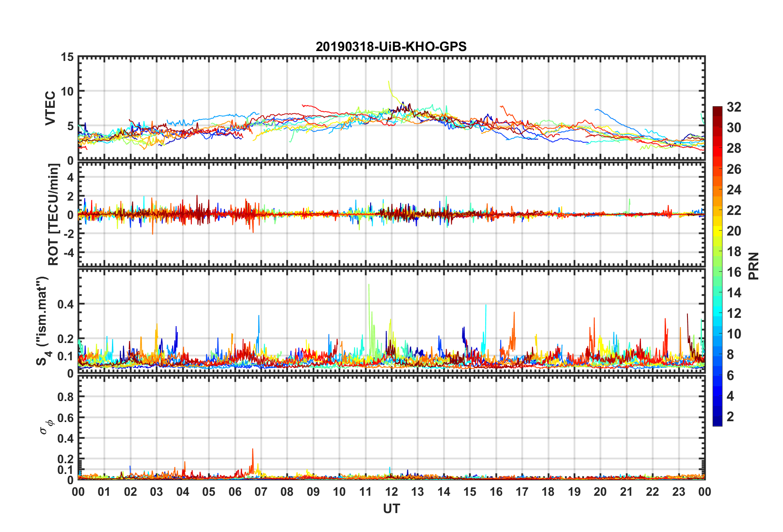Click VTEC y-axis tick 15

pos(68,57)
